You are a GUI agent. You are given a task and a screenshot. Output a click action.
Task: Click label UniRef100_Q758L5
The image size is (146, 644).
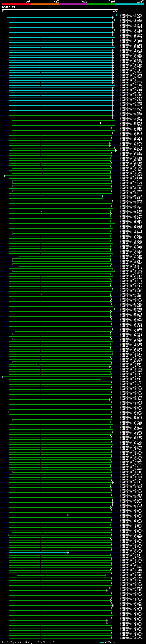131,128
